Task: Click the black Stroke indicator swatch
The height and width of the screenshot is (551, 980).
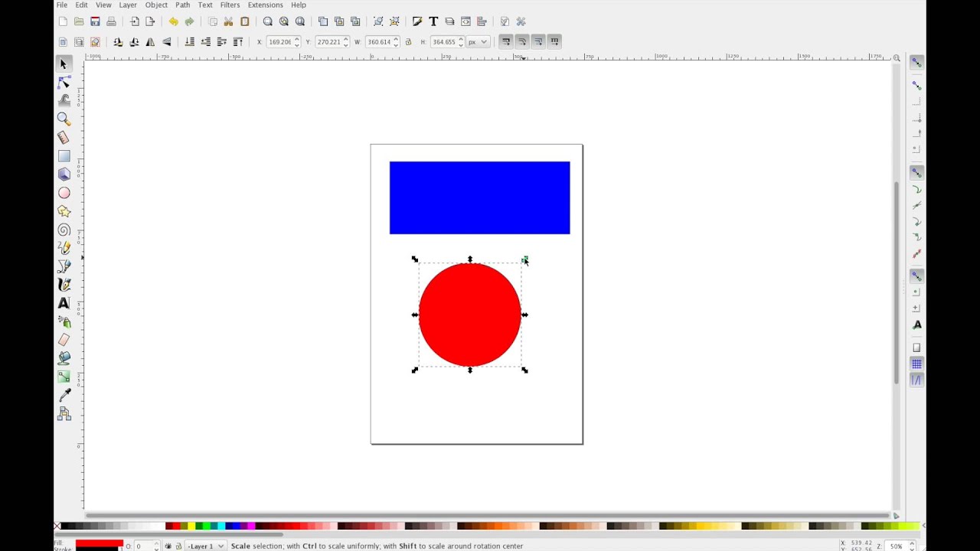Action: point(99,549)
